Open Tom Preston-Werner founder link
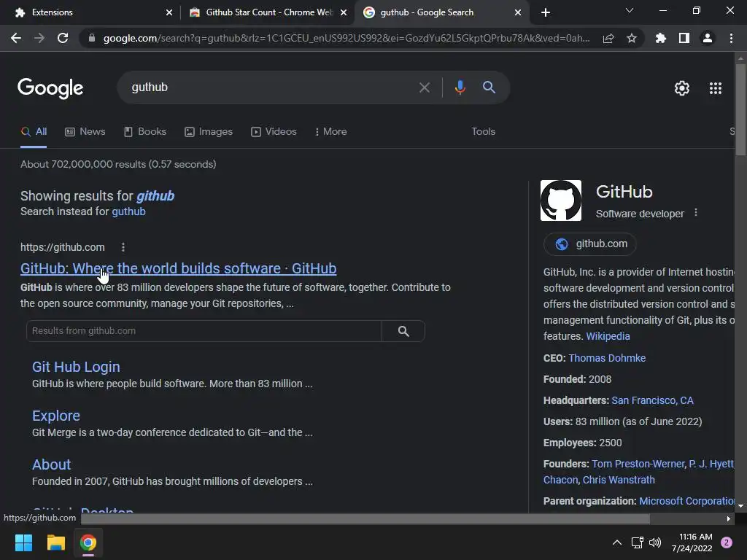 click(x=638, y=464)
